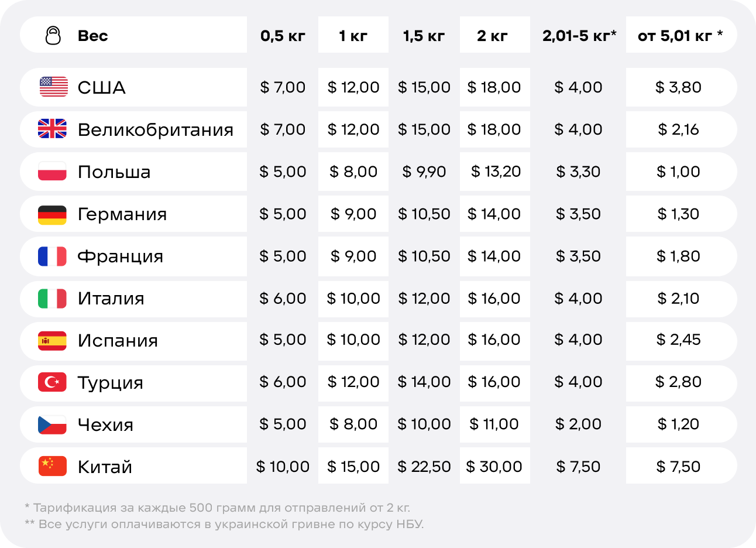Click the $ 2,45 price for Испания

(679, 340)
